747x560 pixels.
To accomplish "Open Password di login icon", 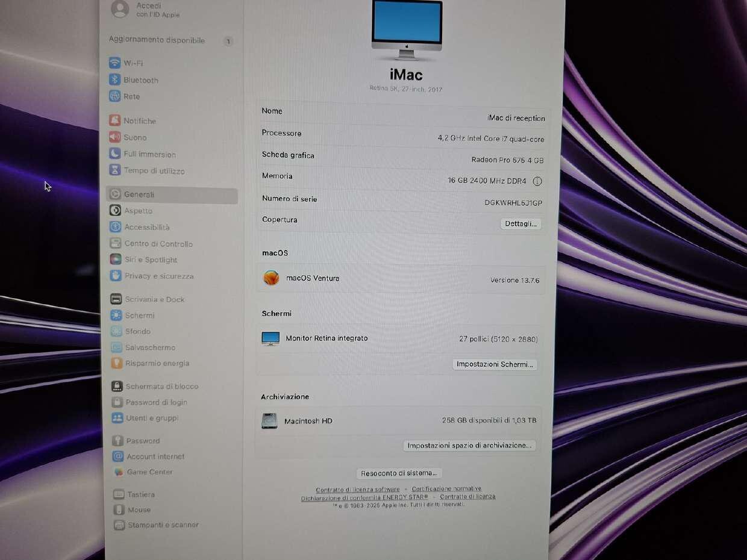I will (117, 402).
